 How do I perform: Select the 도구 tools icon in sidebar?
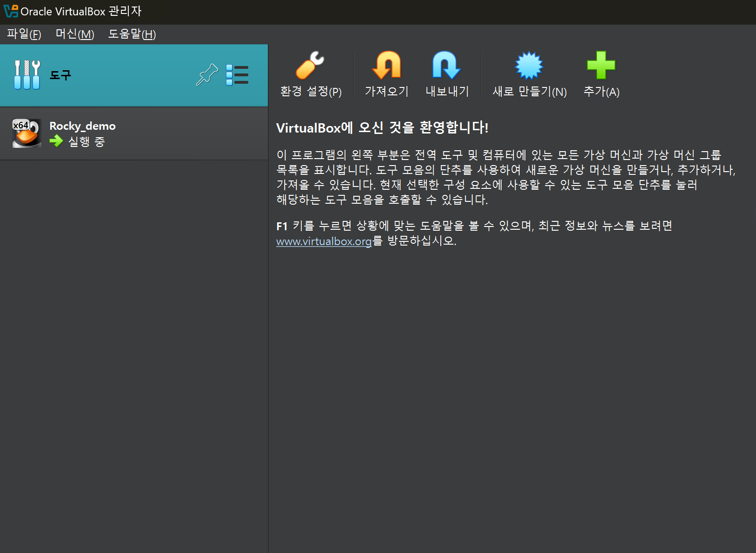point(27,74)
